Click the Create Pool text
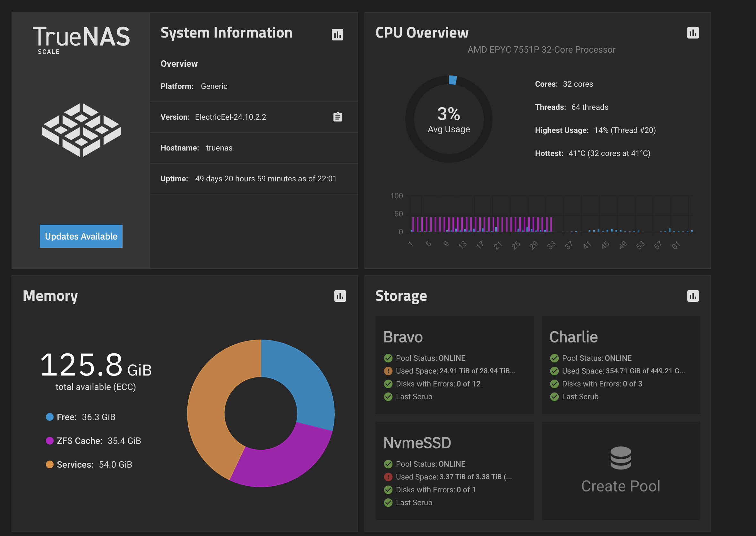 point(620,486)
